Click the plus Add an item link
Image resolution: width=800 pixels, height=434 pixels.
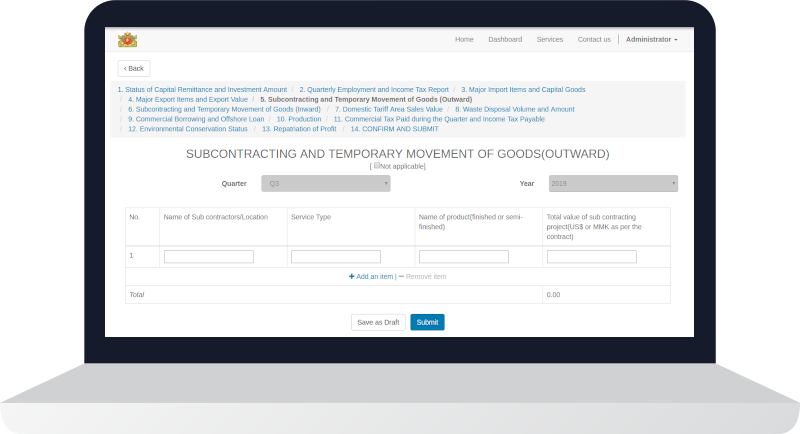(x=370, y=276)
